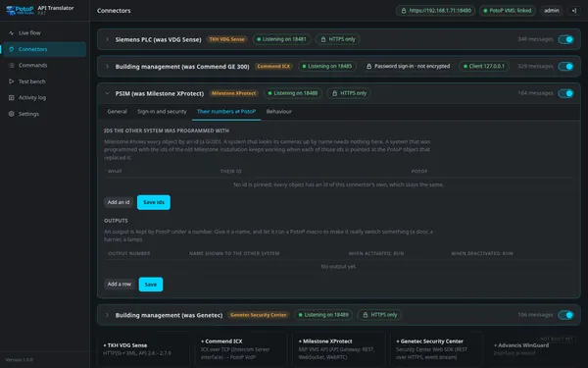Click the Listening on 18488 badge
Viewport: 588px width, 368px height.
click(293, 93)
